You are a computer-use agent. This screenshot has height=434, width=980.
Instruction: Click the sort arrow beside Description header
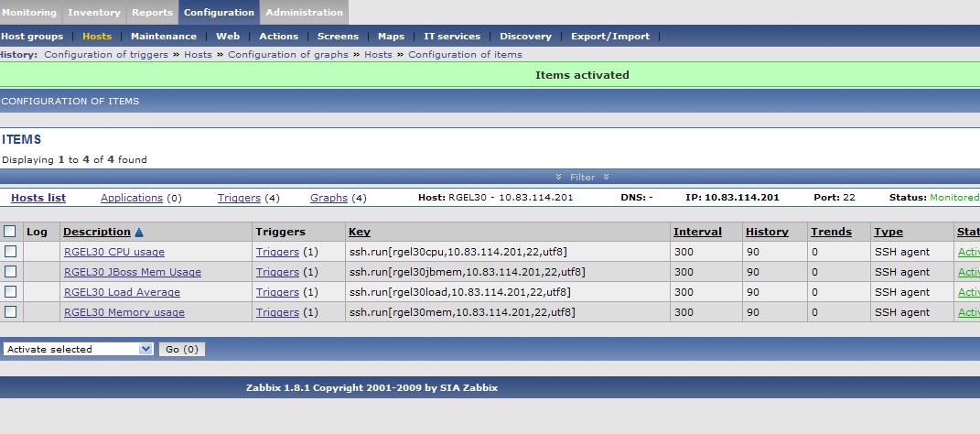click(x=139, y=232)
